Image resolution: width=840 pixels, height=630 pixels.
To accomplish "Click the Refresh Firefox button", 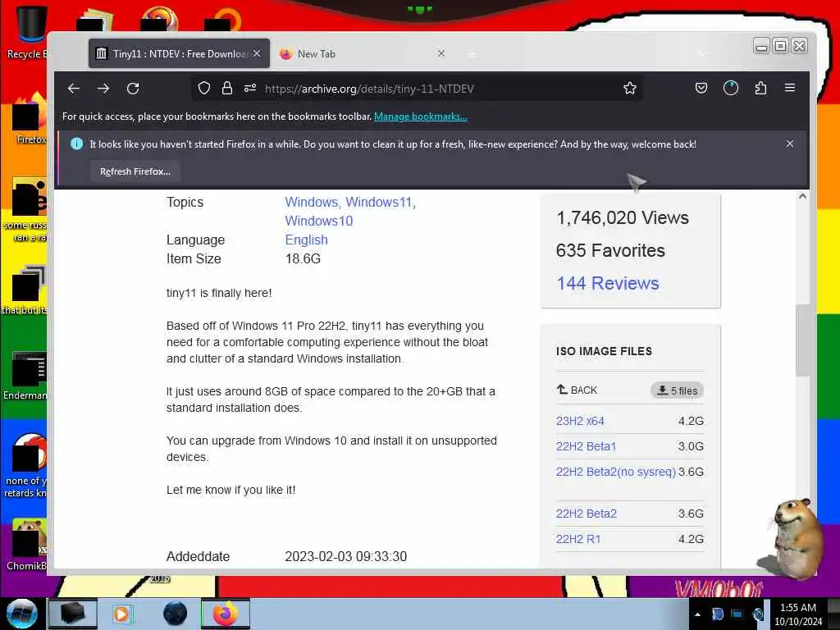I will (x=135, y=171).
